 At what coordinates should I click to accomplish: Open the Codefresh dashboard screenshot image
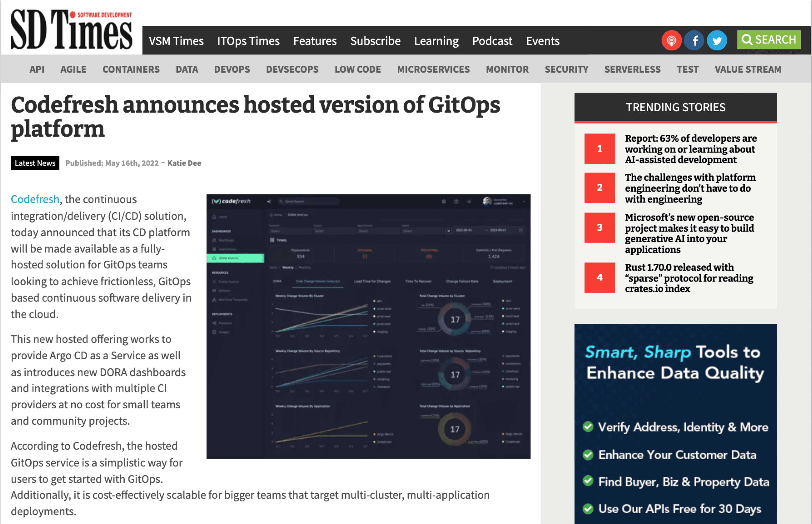368,326
